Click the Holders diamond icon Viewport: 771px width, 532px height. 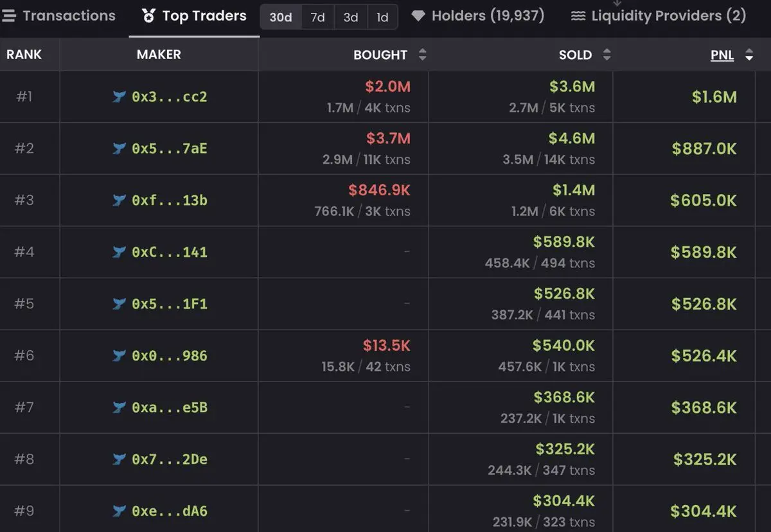pos(418,16)
